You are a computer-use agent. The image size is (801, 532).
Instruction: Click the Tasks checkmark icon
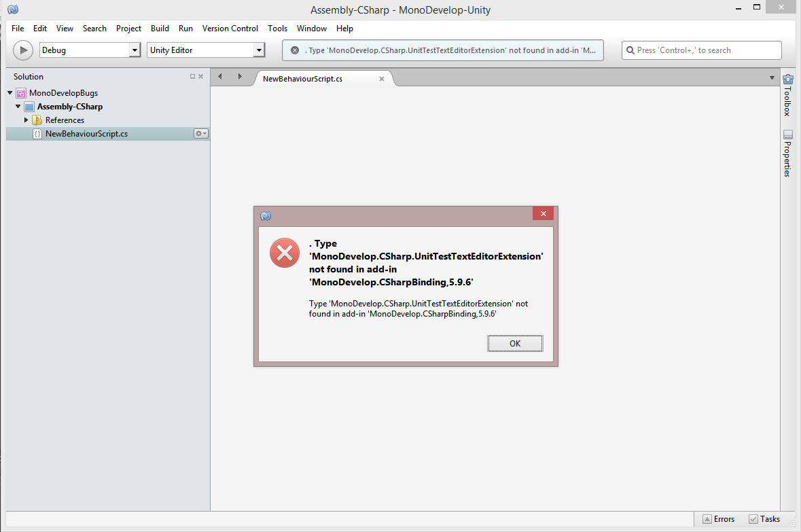coord(753,519)
